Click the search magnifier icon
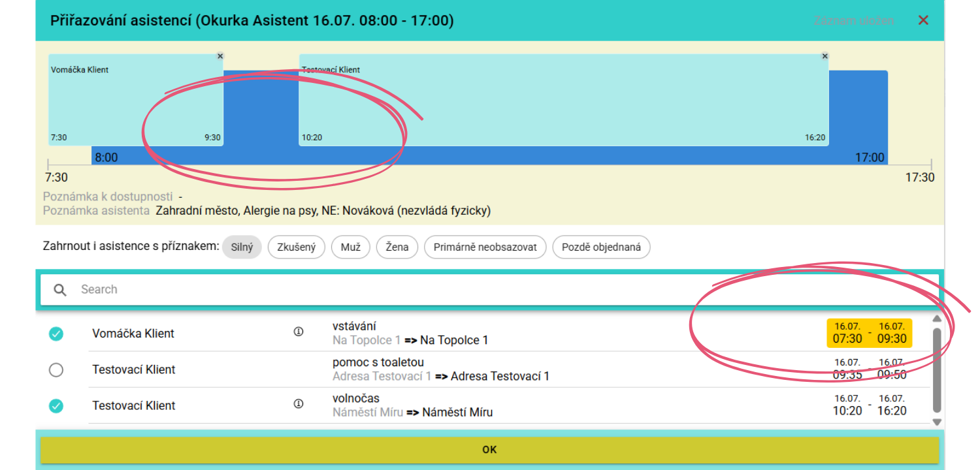The image size is (980, 470). 60,290
